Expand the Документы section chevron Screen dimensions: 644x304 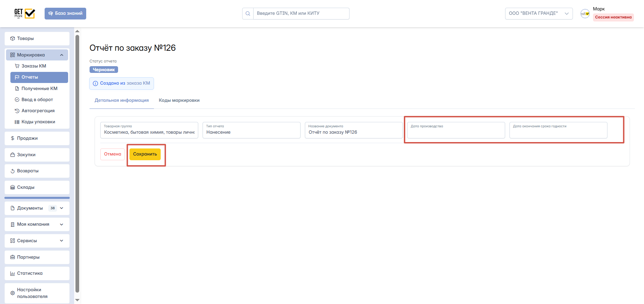(62, 208)
